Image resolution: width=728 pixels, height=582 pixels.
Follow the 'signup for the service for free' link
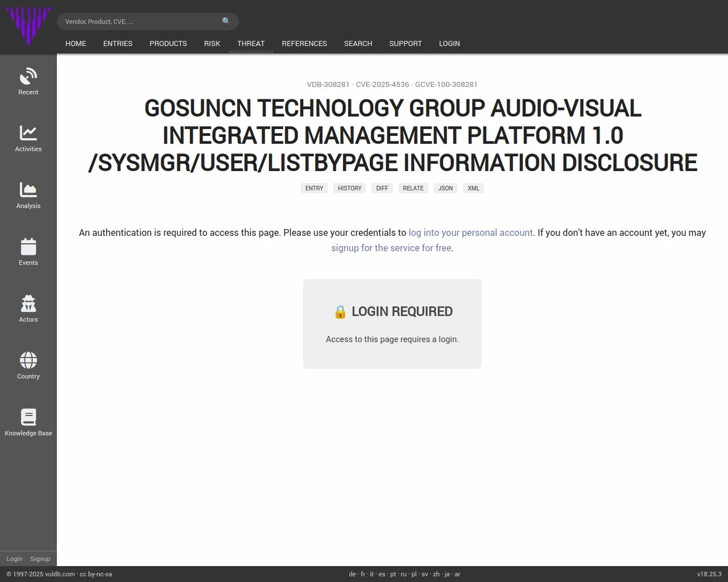391,248
